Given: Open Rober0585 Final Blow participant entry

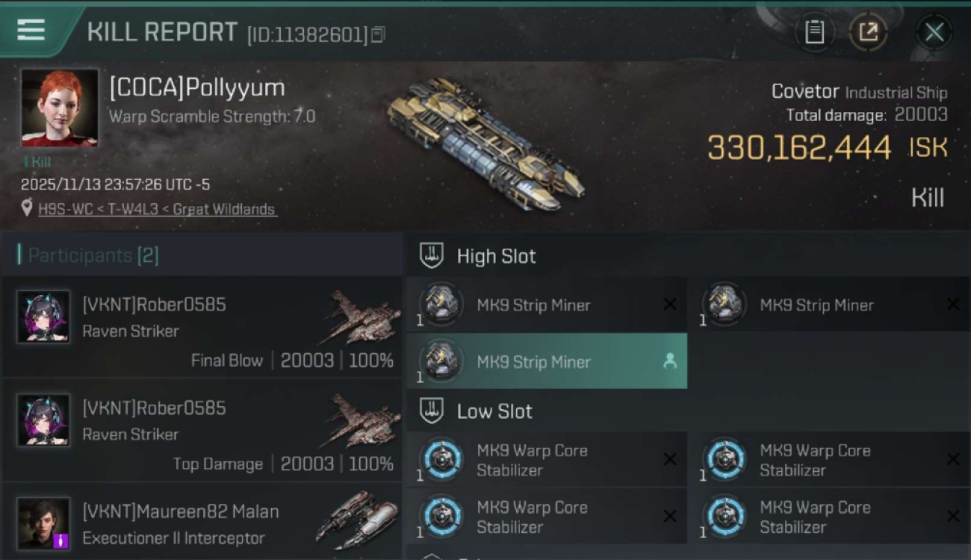Looking at the screenshot, I should click(x=202, y=326).
